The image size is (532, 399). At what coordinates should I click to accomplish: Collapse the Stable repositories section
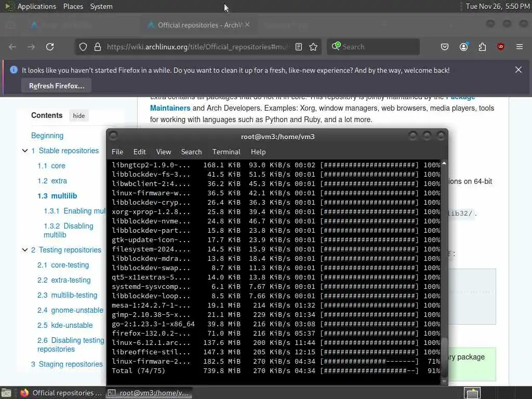tap(25, 150)
